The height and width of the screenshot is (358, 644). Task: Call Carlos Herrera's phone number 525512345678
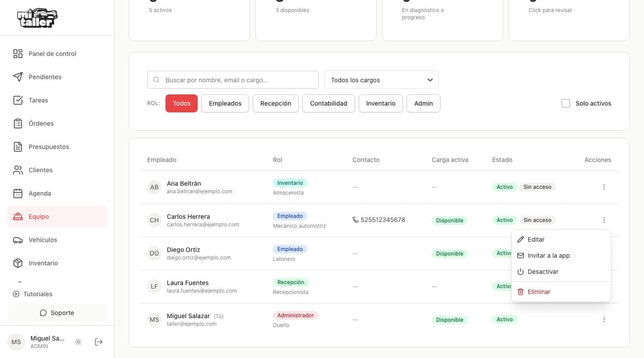[x=379, y=220]
